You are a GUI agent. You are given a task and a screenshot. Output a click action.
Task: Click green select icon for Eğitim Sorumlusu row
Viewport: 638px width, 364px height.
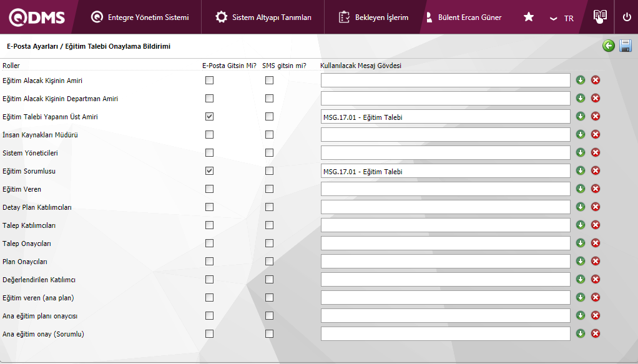(x=581, y=170)
